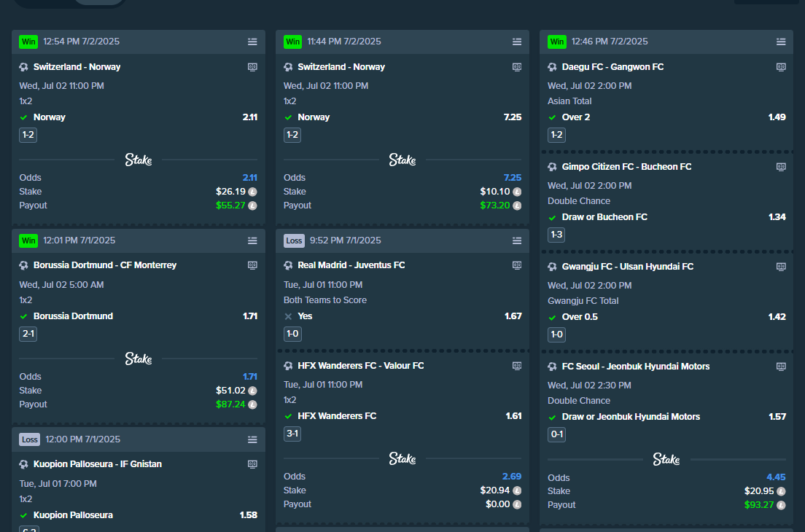Click the soccer ball icon beside Gimpo Citizen FC - Bucheon FC
The image size is (805, 532).
tap(553, 167)
